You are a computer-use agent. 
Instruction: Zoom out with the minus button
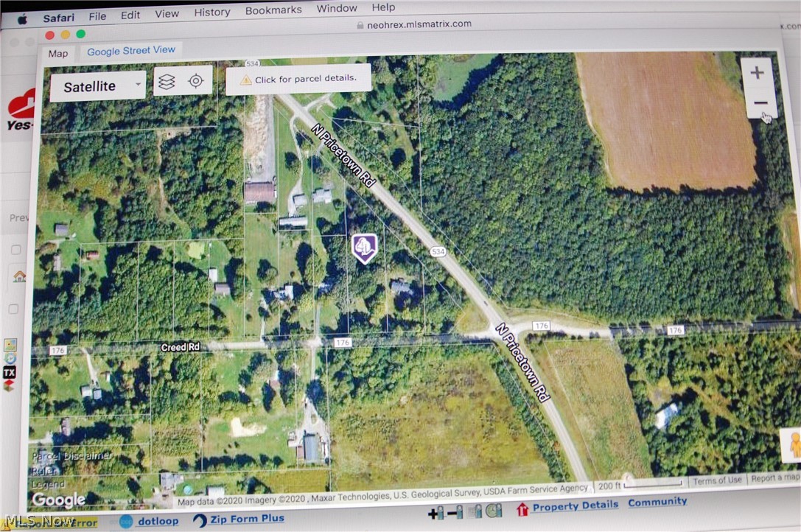click(760, 103)
